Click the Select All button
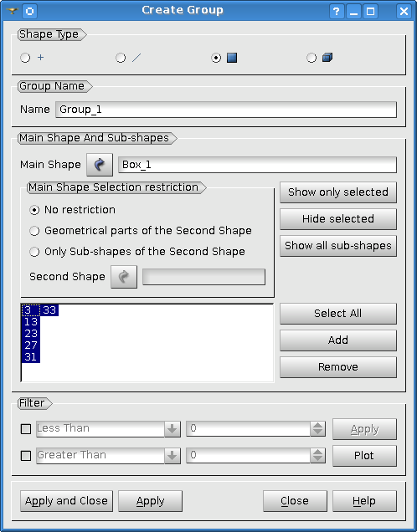This screenshot has width=417, height=532. coord(338,314)
